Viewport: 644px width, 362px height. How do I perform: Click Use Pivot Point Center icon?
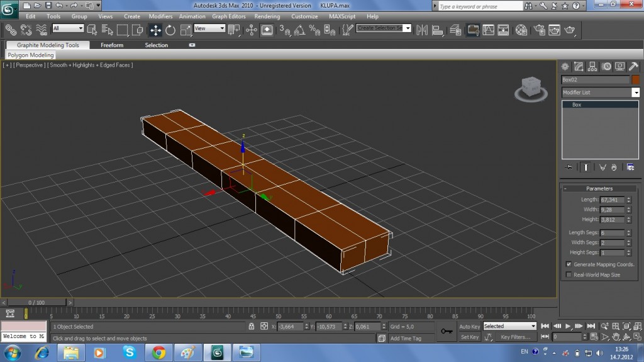click(x=234, y=30)
